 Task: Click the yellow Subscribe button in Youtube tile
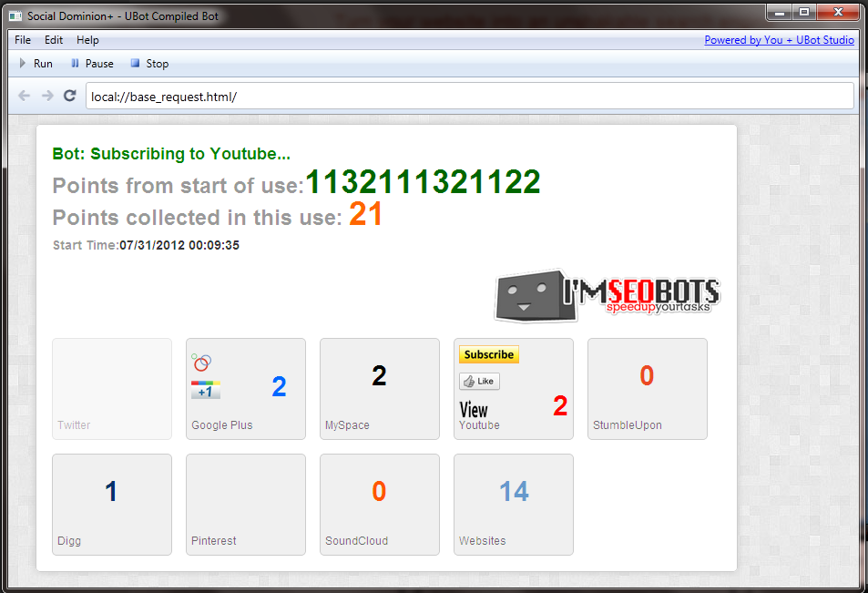(x=489, y=354)
